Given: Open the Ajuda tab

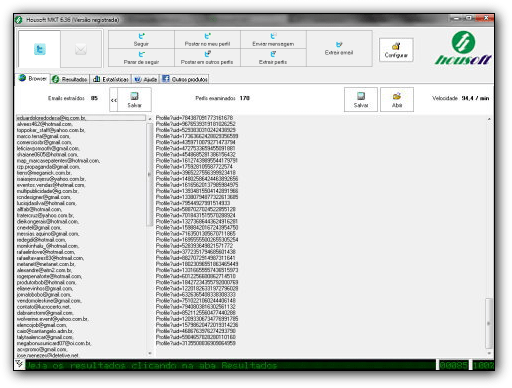Looking at the screenshot, I should pos(146,79).
